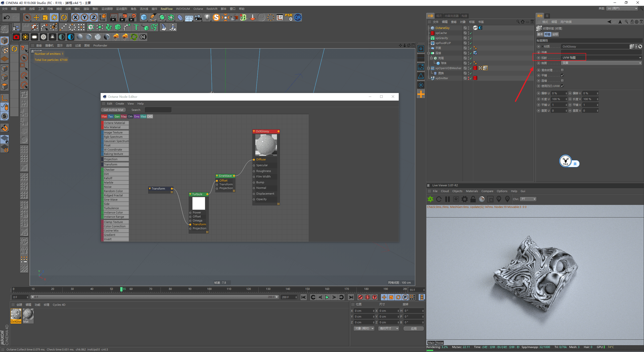
Task: Click the Light bulb icon
Action: tap(207, 17)
